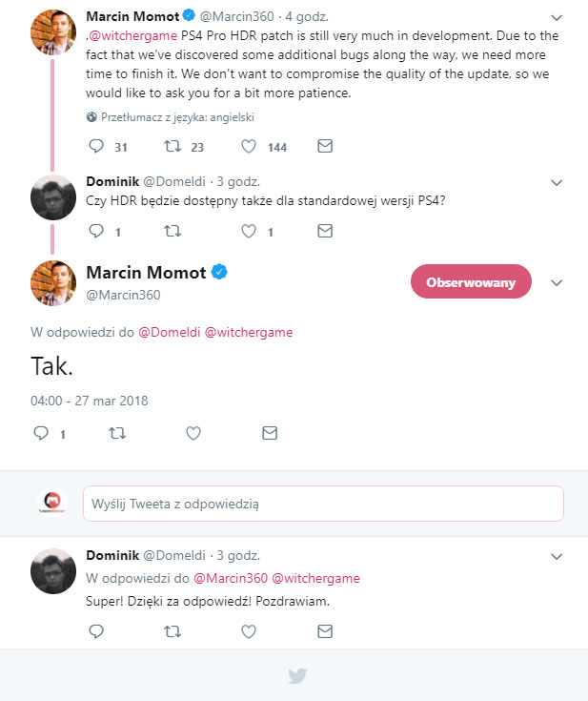Reply to Dominik's 'Super! Dzięki' tweet

click(95, 631)
